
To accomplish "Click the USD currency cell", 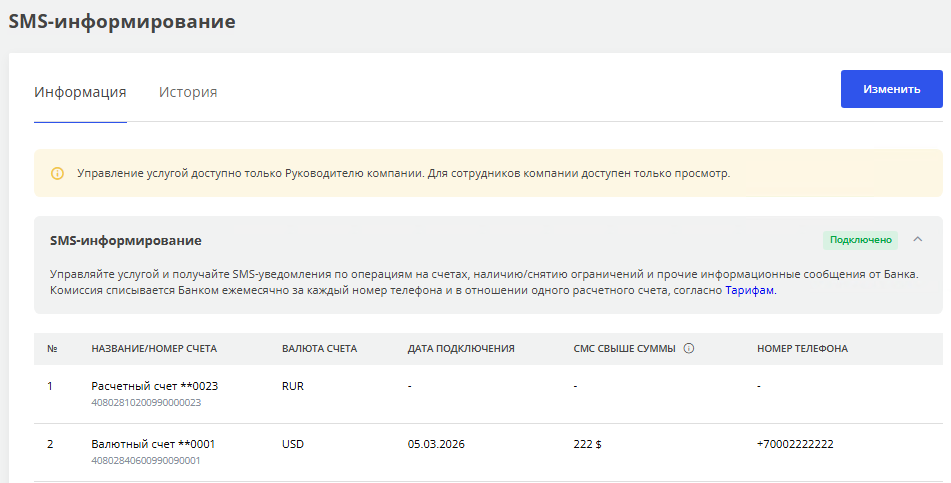I will (x=293, y=444).
